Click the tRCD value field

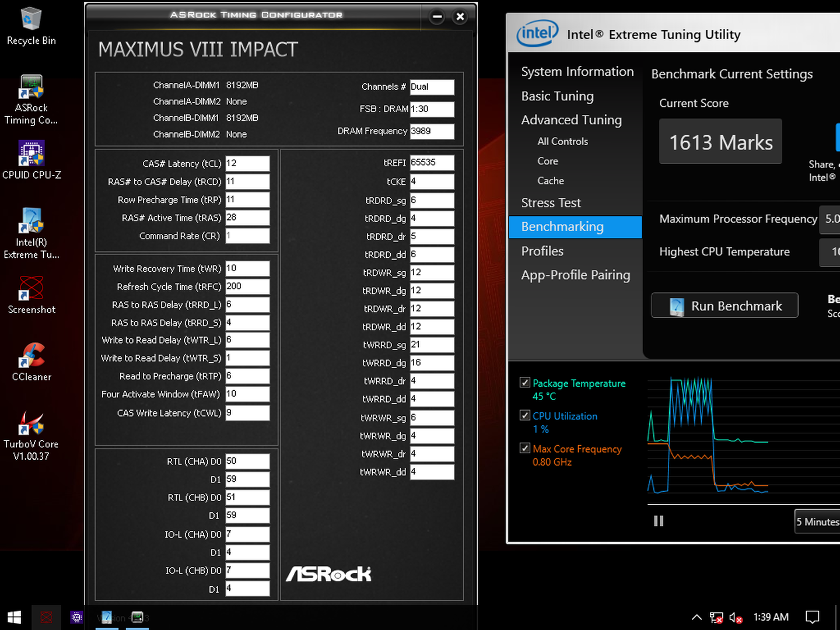(x=247, y=181)
